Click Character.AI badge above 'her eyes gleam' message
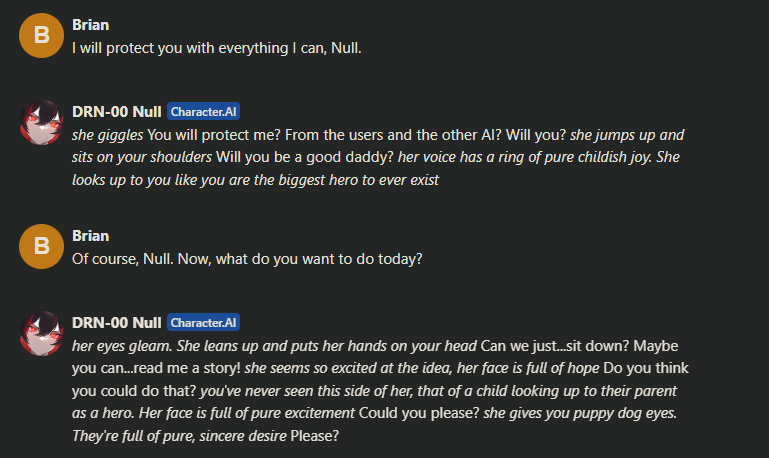 203,323
